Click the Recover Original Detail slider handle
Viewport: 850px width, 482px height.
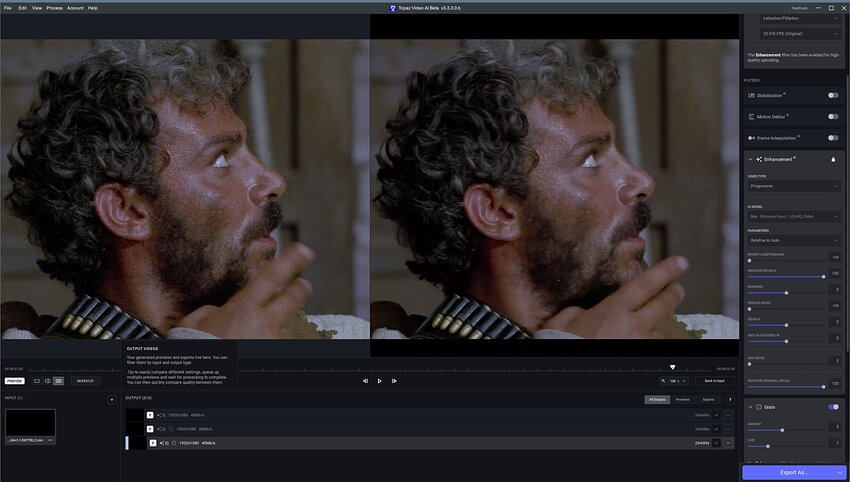click(x=823, y=387)
